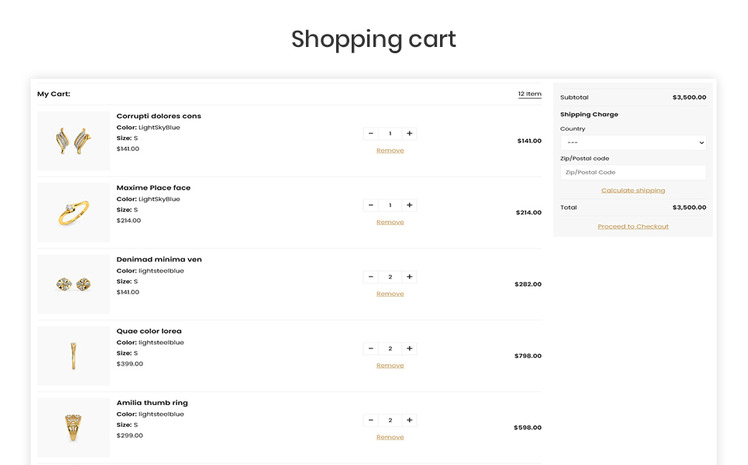The width and height of the screenshot is (748, 465).
Task: Click the Quae color lorea product title
Action: coord(149,331)
